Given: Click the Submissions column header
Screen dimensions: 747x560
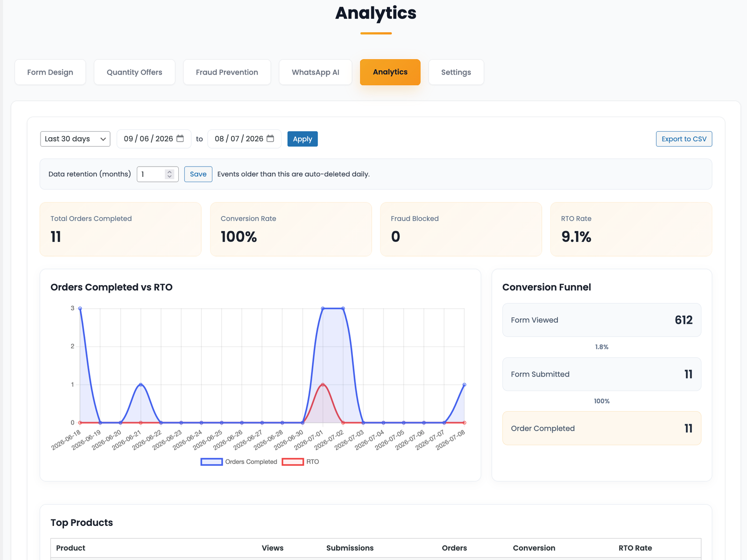Looking at the screenshot, I should (x=350, y=548).
